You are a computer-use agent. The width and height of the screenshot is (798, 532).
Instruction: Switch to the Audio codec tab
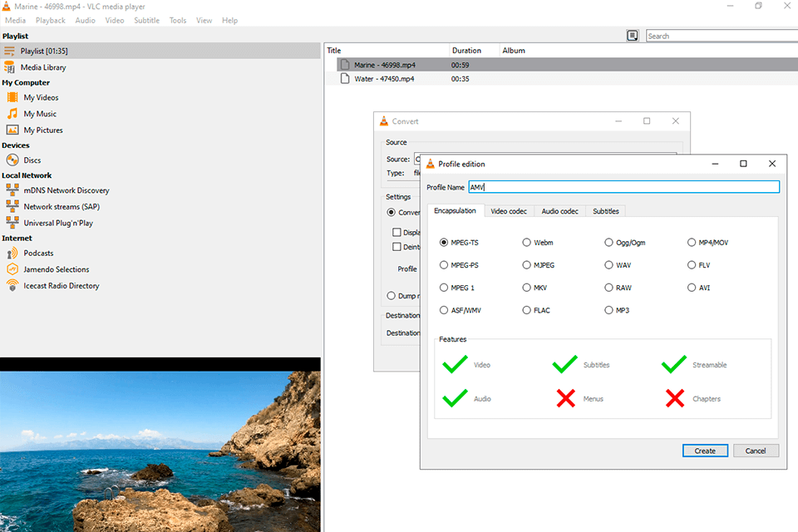(x=559, y=211)
